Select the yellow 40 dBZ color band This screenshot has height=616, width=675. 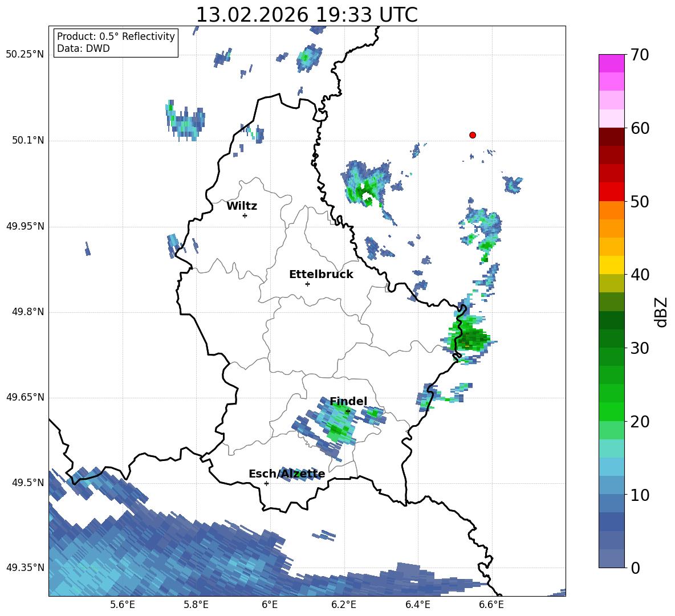click(x=611, y=265)
